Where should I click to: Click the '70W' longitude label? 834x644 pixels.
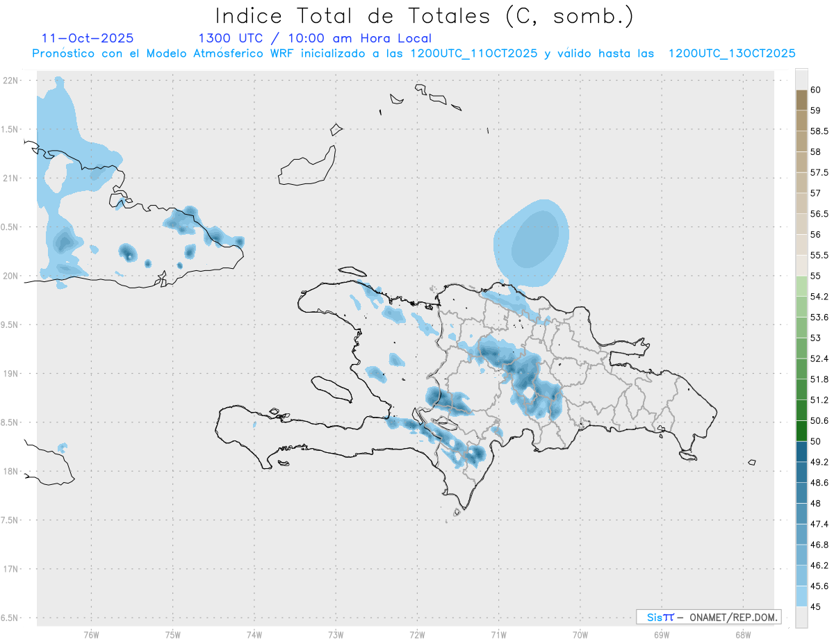580,634
